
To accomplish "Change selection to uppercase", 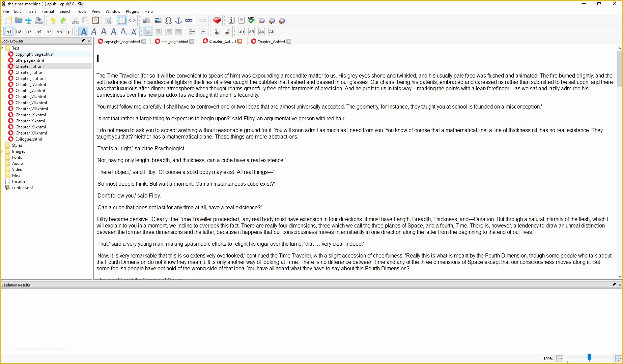I will point(251,32).
